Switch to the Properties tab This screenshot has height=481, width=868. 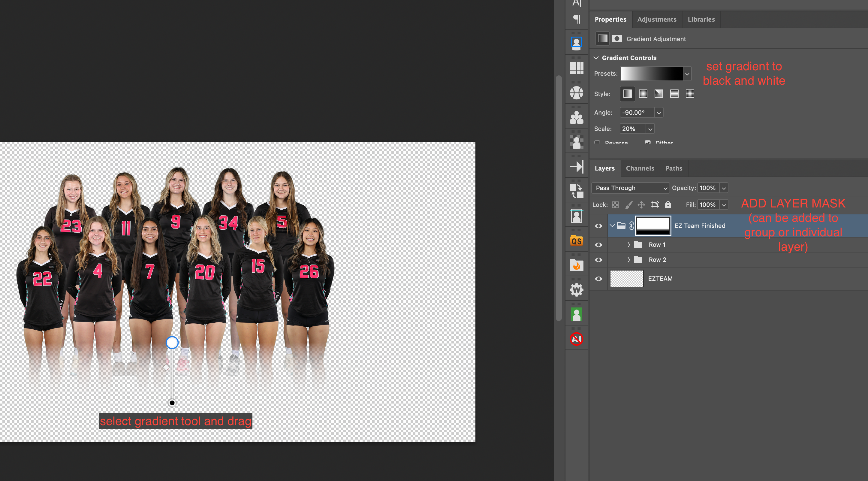610,19
